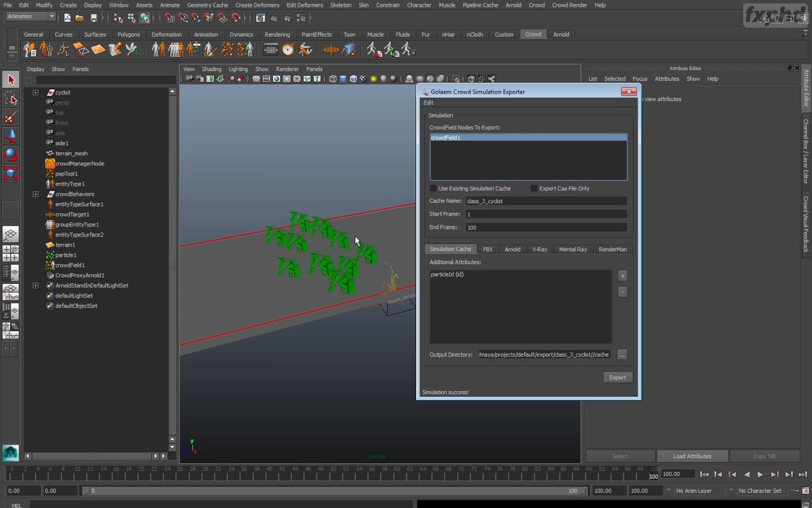
Task: Click the crowdManagerNode item in outliner
Action: point(80,164)
